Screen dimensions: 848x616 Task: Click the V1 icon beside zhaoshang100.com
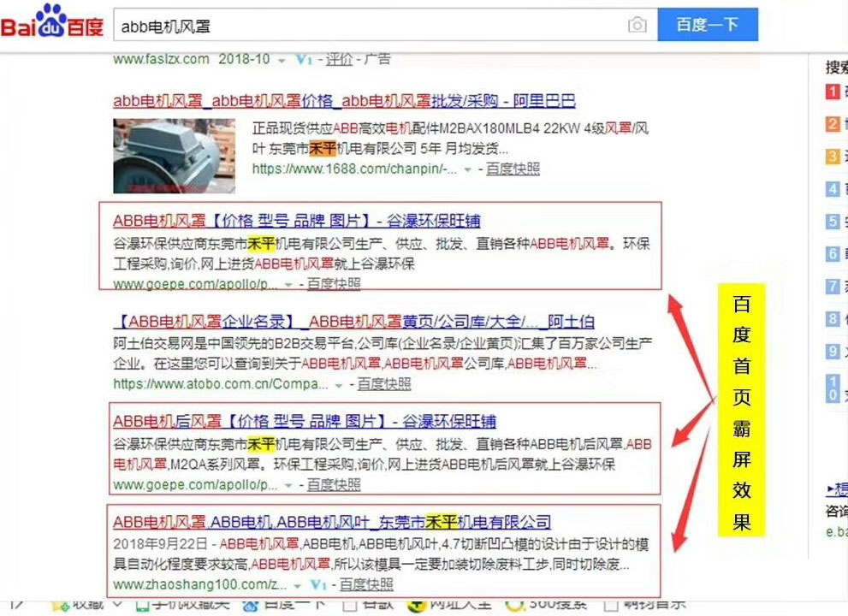coord(318,585)
